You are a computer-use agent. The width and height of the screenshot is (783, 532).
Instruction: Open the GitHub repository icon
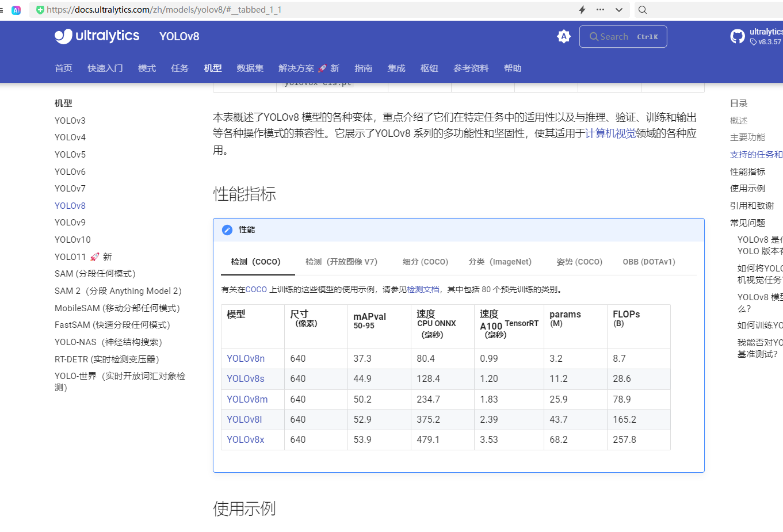tap(738, 37)
